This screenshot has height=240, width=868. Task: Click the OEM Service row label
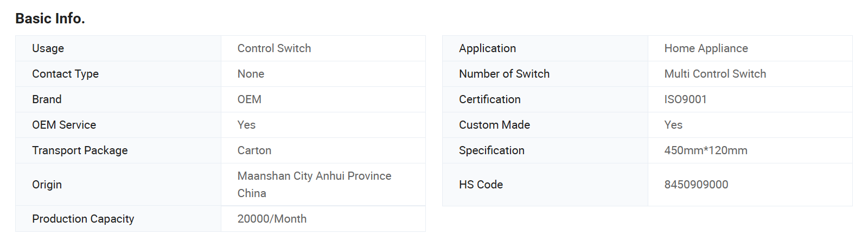(x=64, y=125)
